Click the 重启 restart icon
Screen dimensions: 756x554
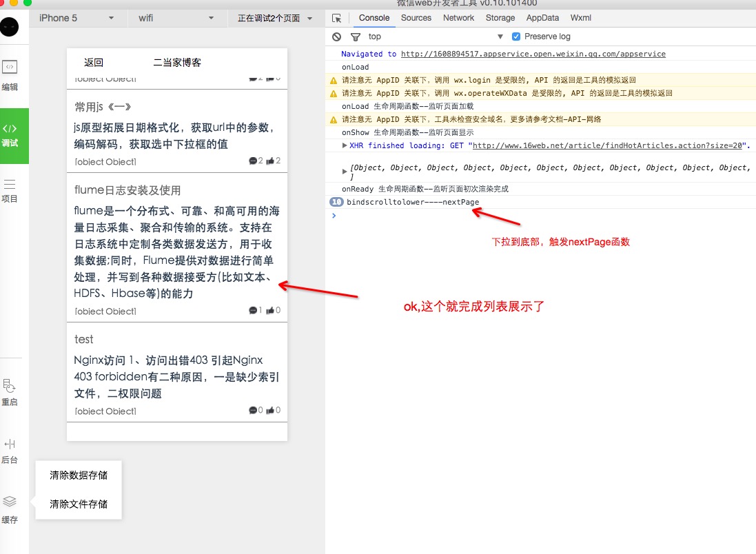10,391
